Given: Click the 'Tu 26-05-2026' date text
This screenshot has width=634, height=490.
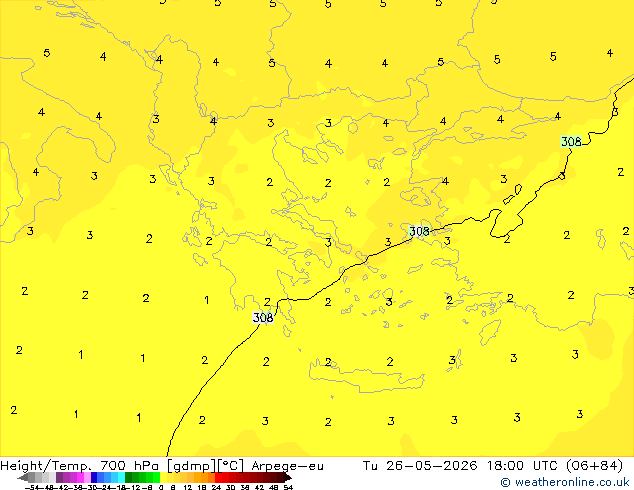Looking at the screenshot, I should pyautogui.click(x=420, y=466).
